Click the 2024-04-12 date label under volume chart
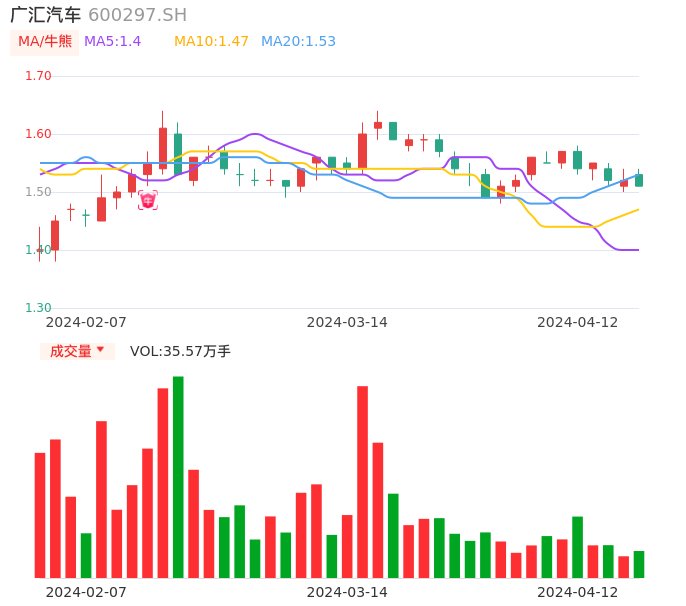The width and height of the screenshot is (686, 606). pyautogui.click(x=578, y=592)
